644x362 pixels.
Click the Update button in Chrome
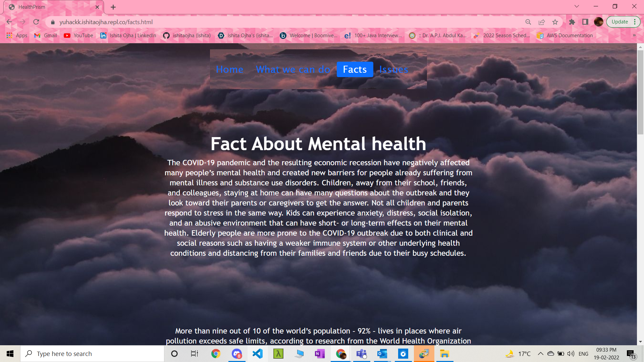pos(620,22)
